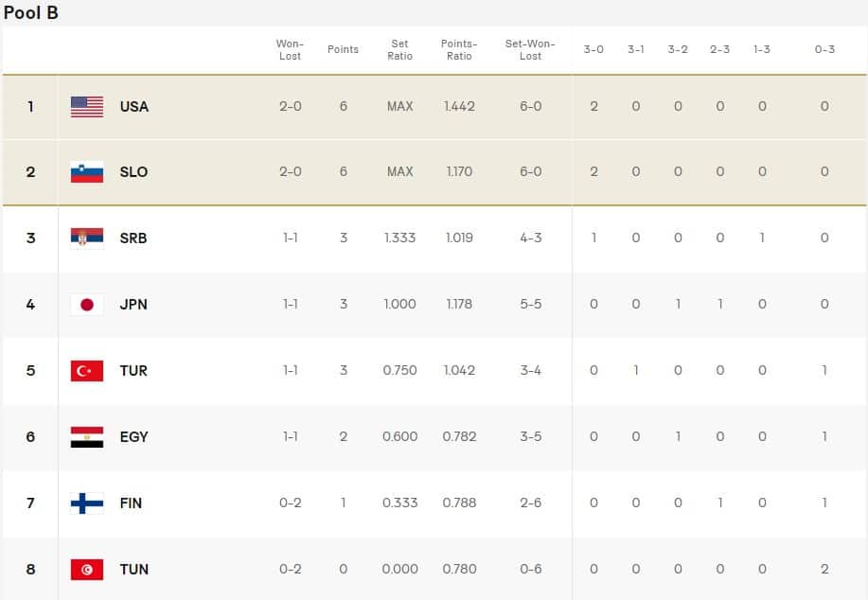The image size is (868, 600).
Task: Click the Won-Lost column header
Action: coord(290,50)
